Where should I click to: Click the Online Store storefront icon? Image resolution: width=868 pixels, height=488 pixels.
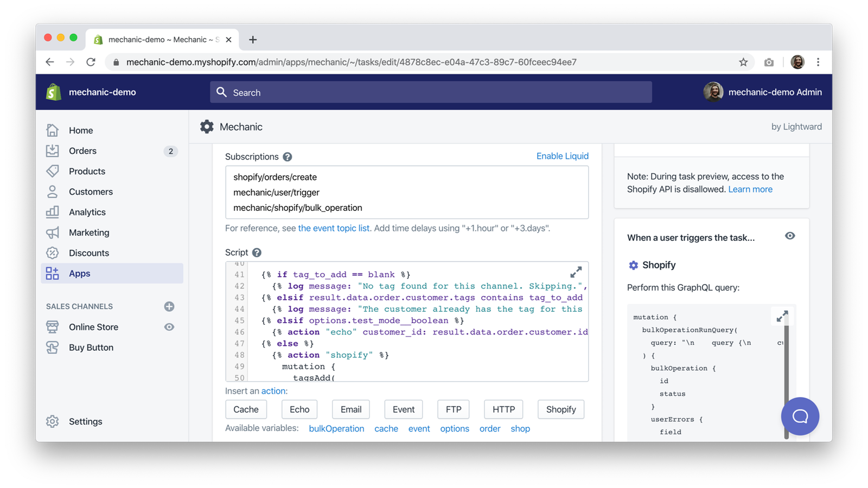[53, 327]
